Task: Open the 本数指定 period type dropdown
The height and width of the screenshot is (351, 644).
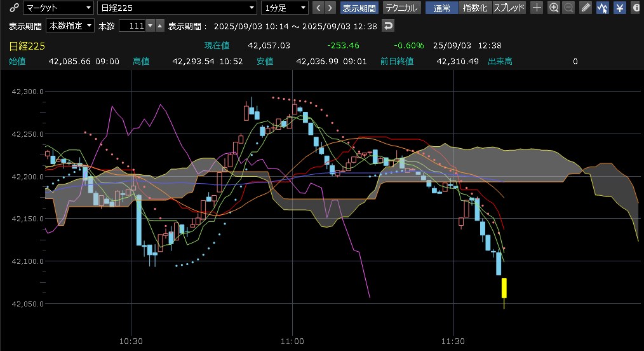Action: pyautogui.click(x=70, y=25)
